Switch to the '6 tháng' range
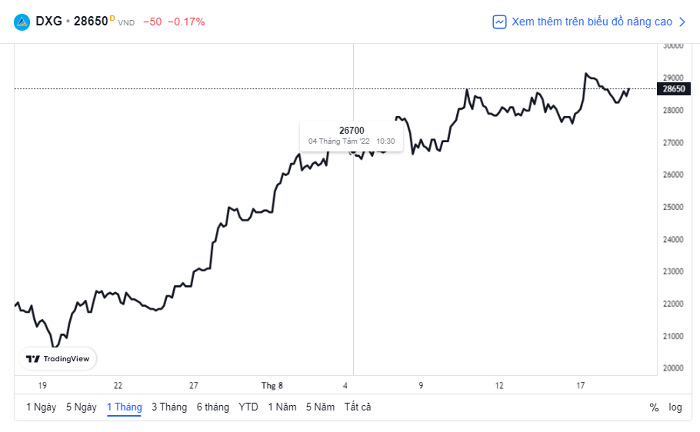This screenshot has height=432, width=700. (213, 407)
